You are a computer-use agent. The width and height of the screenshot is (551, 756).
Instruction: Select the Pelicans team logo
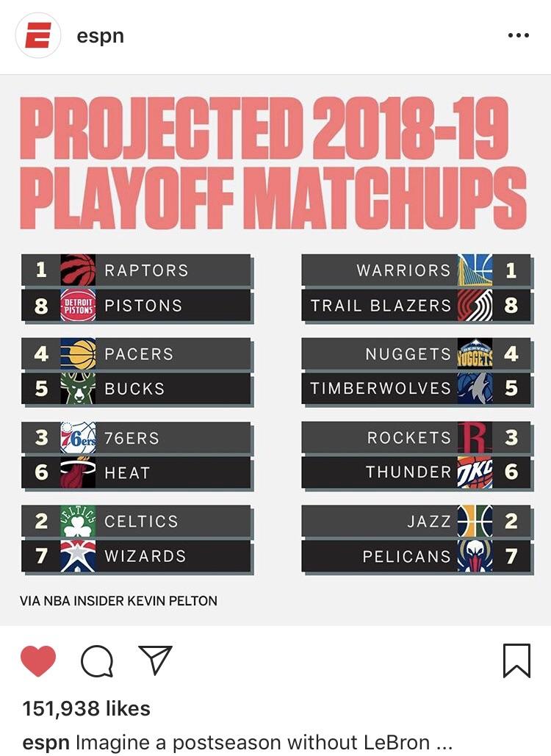pyautogui.click(x=477, y=556)
